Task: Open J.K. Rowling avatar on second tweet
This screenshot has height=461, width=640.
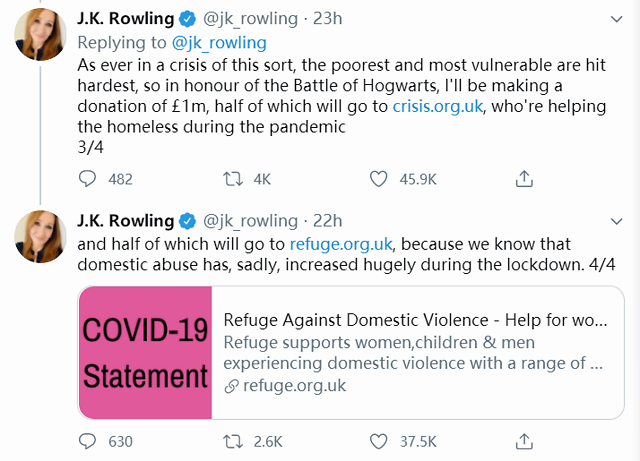Action: (x=40, y=238)
